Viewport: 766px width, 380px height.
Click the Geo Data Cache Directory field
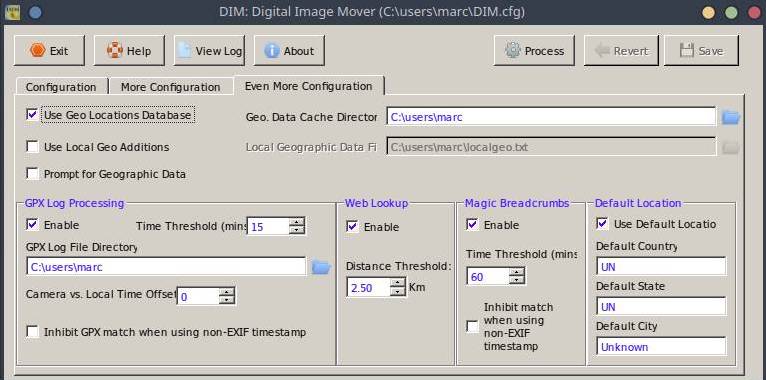(x=552, y=117)
